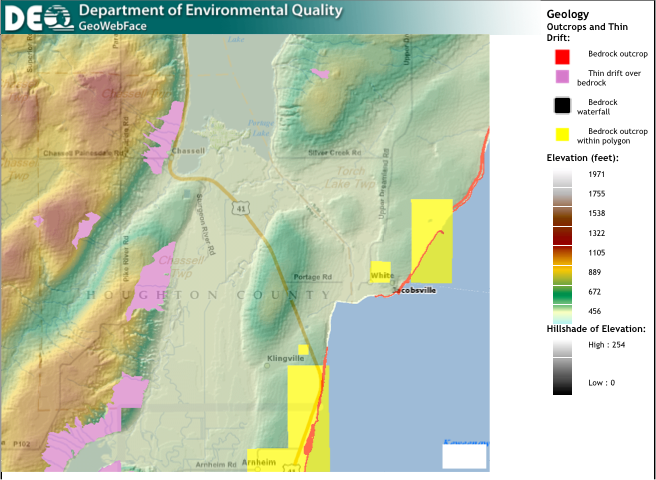Click the US 41 highway shield marker
Viewport: 656px width, 480px height.
pyautogui.click(x=242, y=208)
